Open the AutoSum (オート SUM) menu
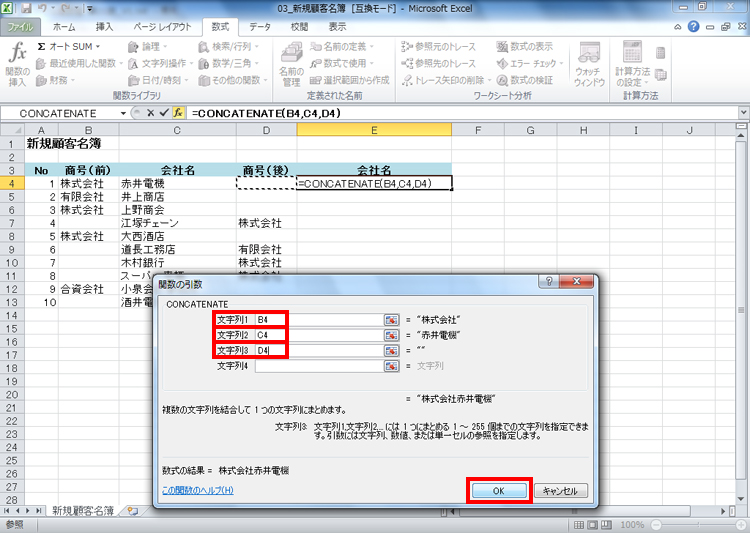750x533 pixels. click(x=69, y=47)
